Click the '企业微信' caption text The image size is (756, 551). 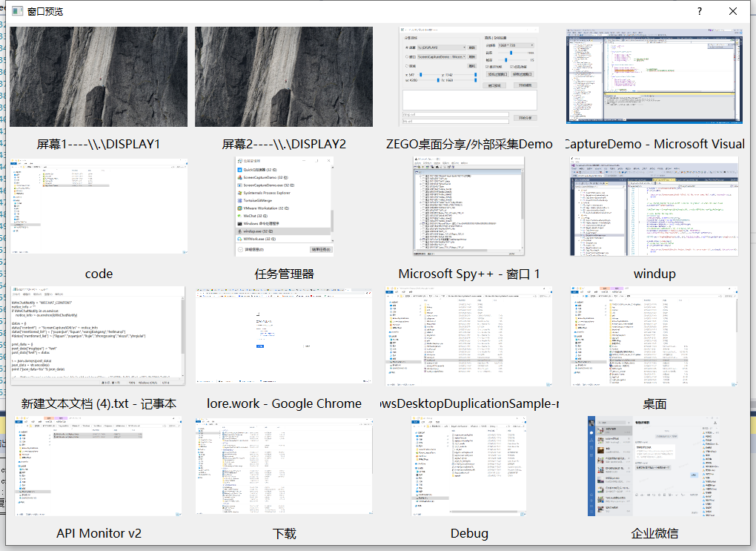(x=654, y=533)
